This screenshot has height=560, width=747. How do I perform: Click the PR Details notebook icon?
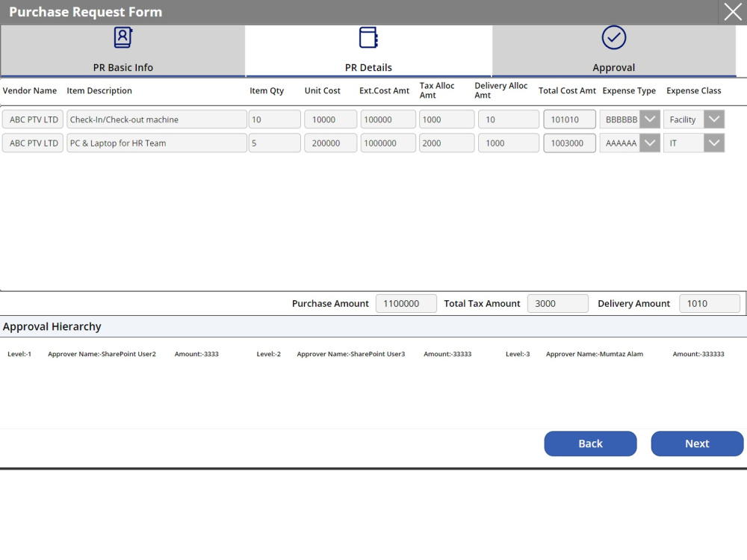[x=368, y=37]
